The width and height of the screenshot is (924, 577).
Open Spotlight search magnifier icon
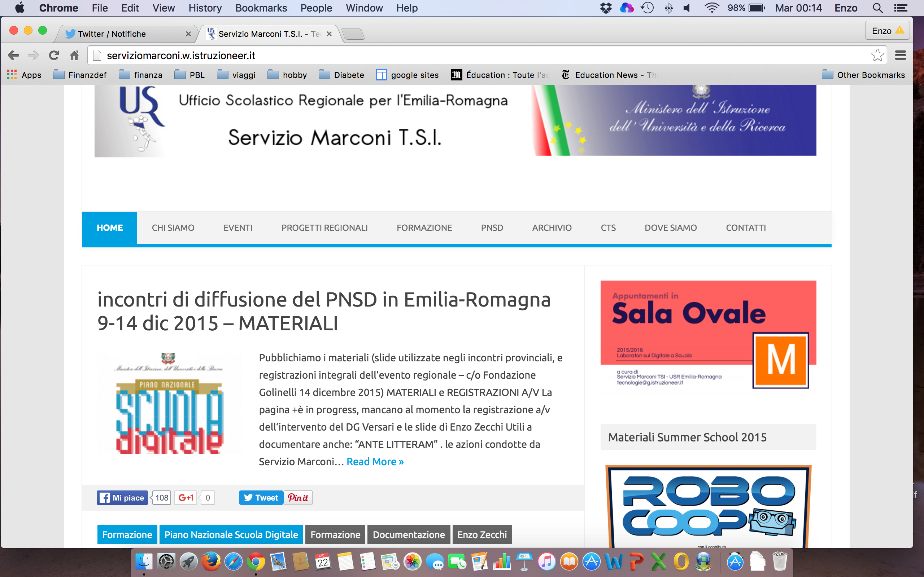tap(877, 8)
